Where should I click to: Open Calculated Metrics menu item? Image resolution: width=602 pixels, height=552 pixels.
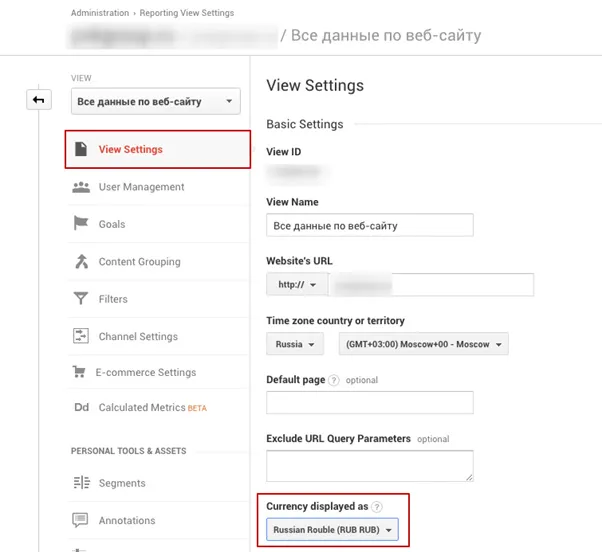coord(158,407)
